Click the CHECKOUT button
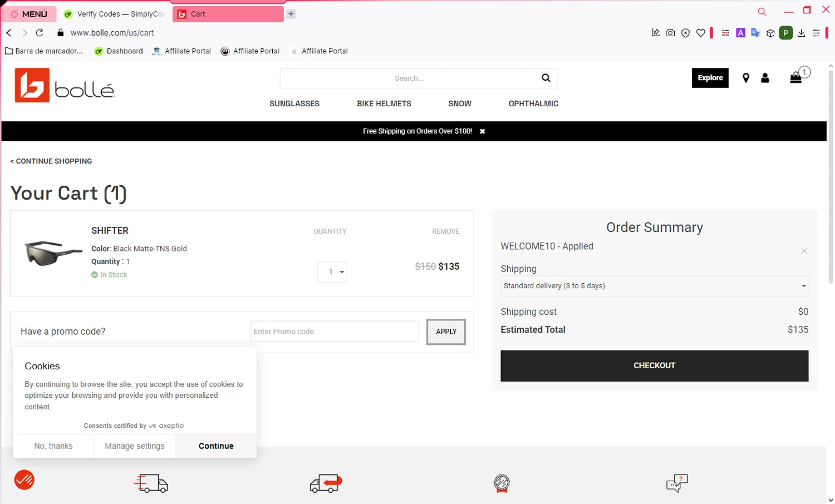 click(x=654, y=365)
